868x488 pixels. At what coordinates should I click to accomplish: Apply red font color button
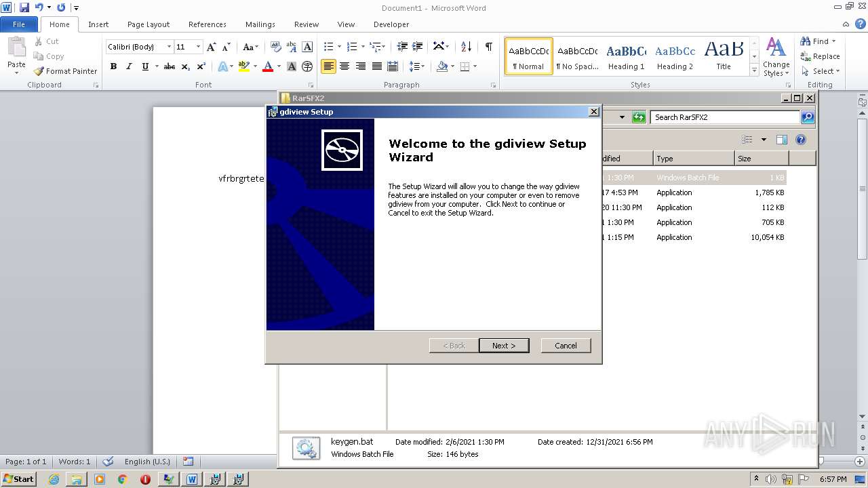(x=268, y=66)
